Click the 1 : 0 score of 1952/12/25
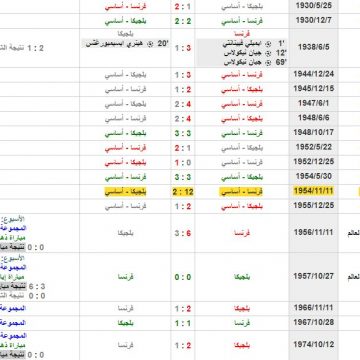 pyautogui.click(x=183, y=162)
